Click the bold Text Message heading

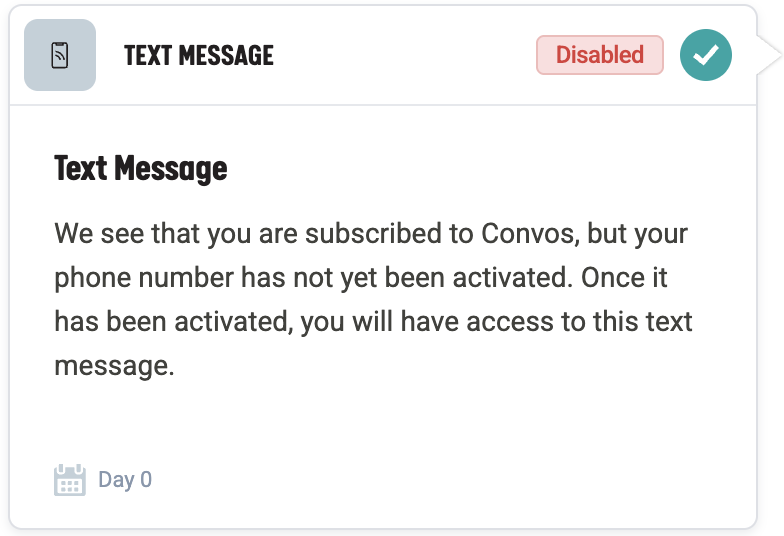tap(140, 168)
